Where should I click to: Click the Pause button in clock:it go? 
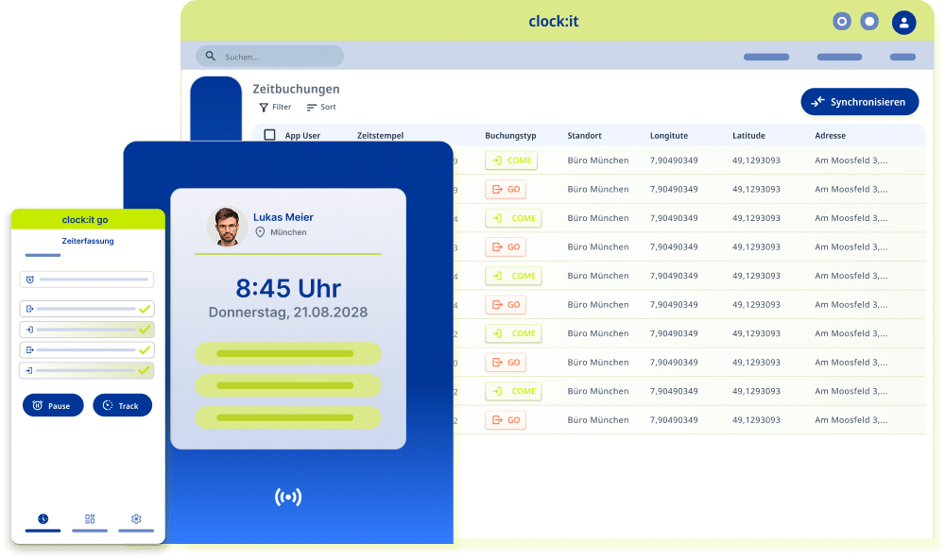(x=53, y=405)
